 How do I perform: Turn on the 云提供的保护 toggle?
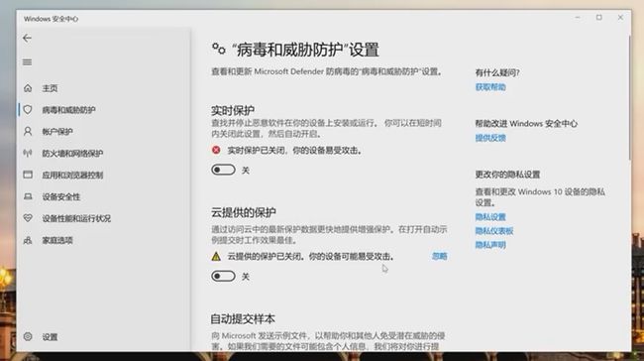(x=223, y=276)
